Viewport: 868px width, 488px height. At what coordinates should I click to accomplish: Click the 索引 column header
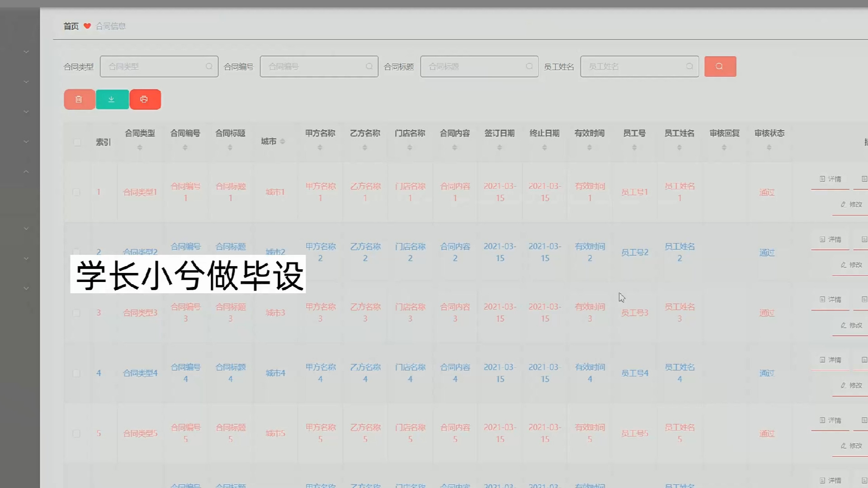click(x=103, y=142)
